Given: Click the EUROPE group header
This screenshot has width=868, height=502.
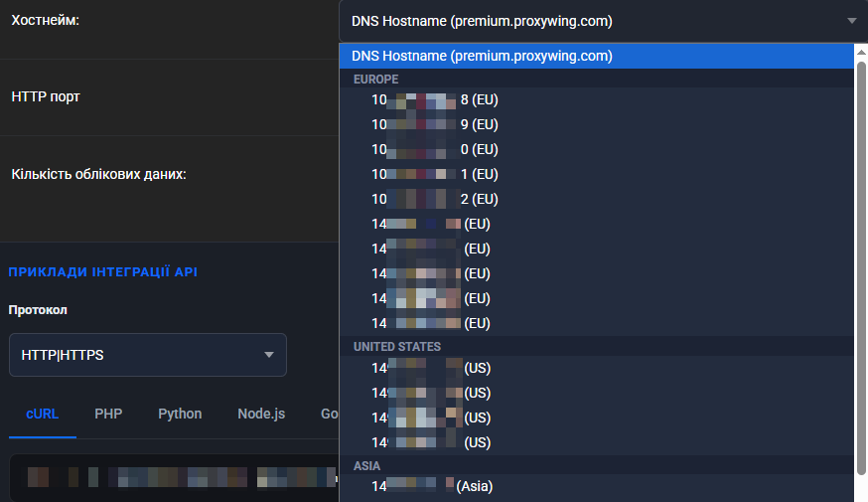Looking at the screenshot, I should [375, 80].
